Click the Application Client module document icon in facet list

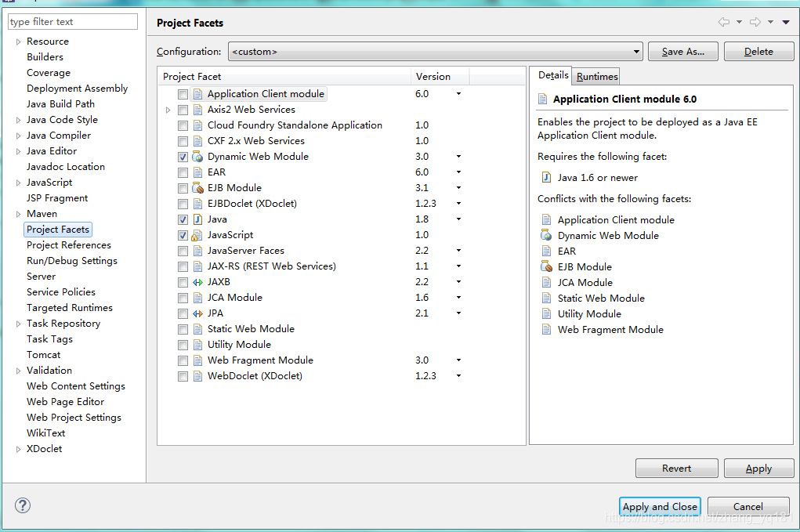tap(197, 94)
